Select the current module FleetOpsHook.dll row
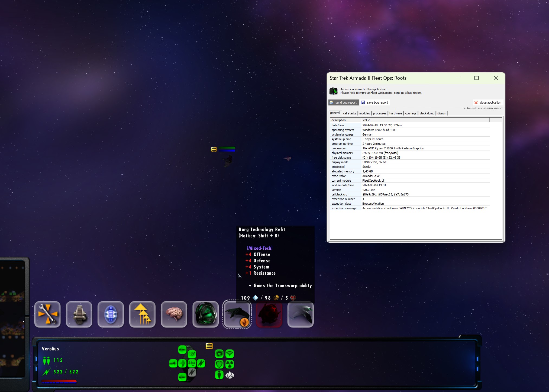Image resolution: width=549 pixels, height=392 pixels. [x=410, y=181]
